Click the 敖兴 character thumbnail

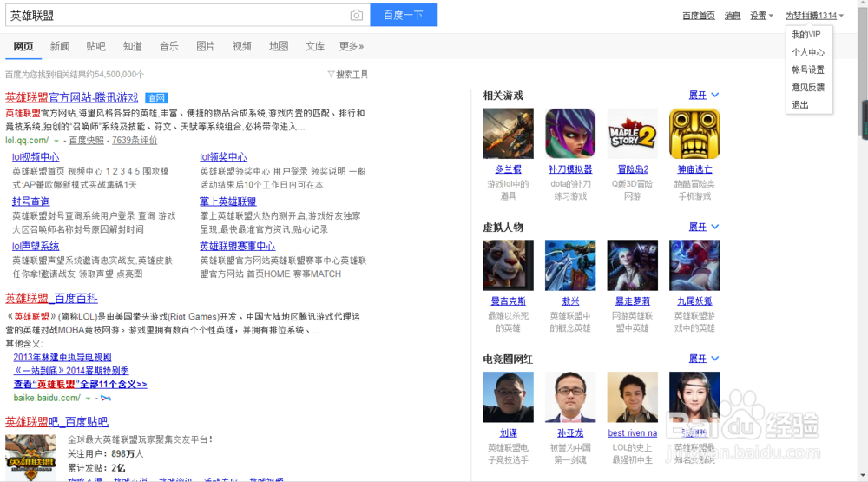[x=570, y=266]
